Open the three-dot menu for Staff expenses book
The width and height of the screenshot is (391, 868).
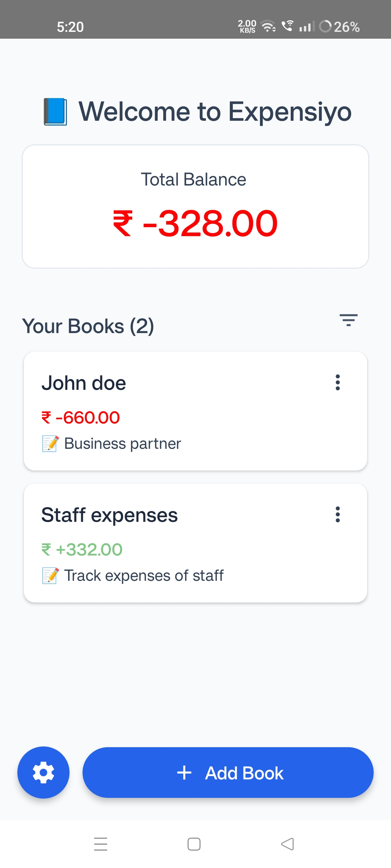tap(338, 515)
